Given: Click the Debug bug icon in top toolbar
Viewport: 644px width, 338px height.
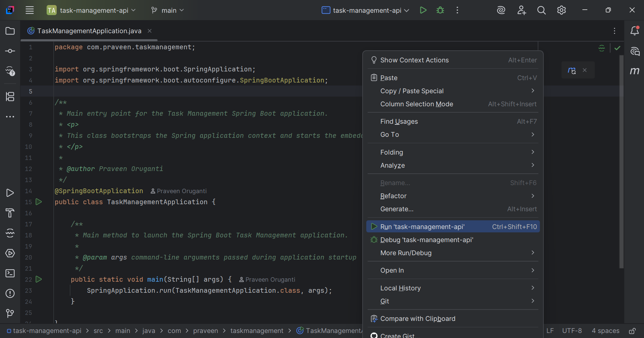Looking at the screenshot, I should (x=440, y=10).
